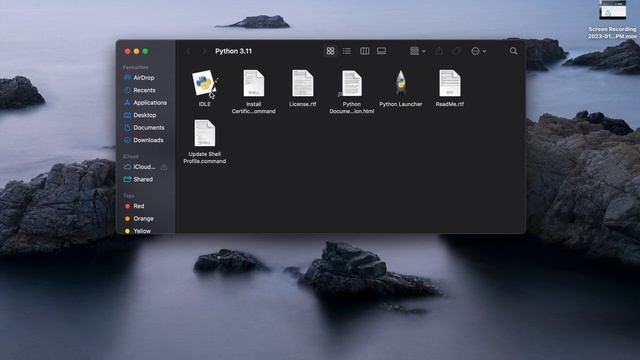The height and width of the screenshot is (360, 640).
Task: Select the Update Shell Profile.command file icon
Action: click(x=204, y=133)
